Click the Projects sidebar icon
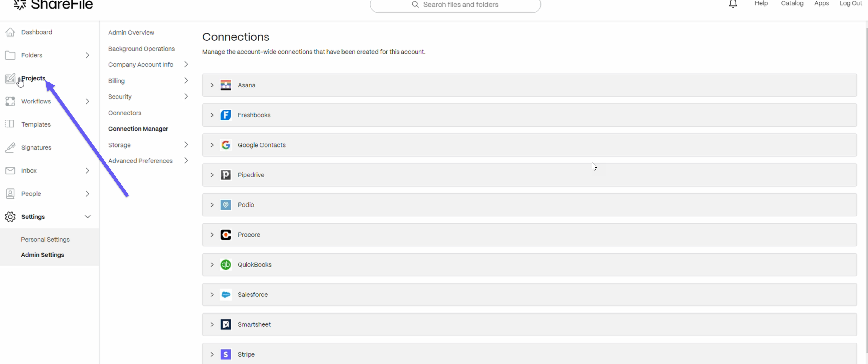Viewport: 868px width, 364px height. pos(10,78)
